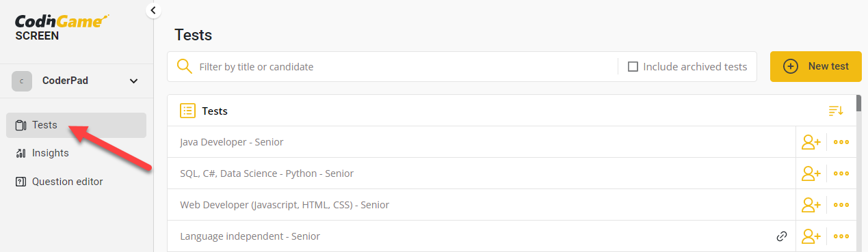Click the magnifier search icon
This screenshot has height=252, width=868.
point(184,66)
